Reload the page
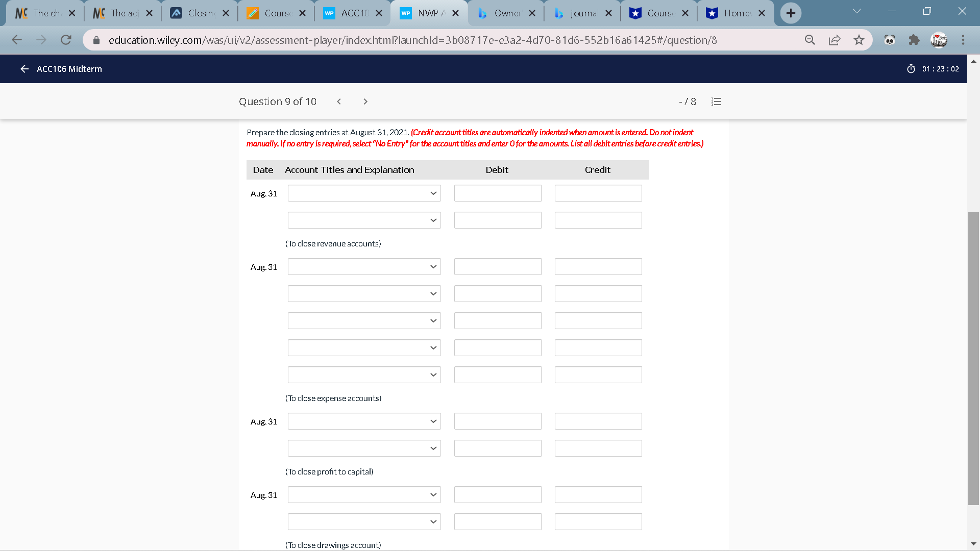980x551 pixels. pyautogui.click(x=66, y=40)
